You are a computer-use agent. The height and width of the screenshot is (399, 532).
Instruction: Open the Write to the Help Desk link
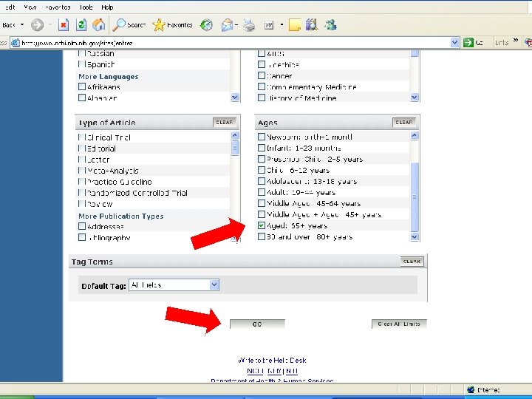(272, 360)
